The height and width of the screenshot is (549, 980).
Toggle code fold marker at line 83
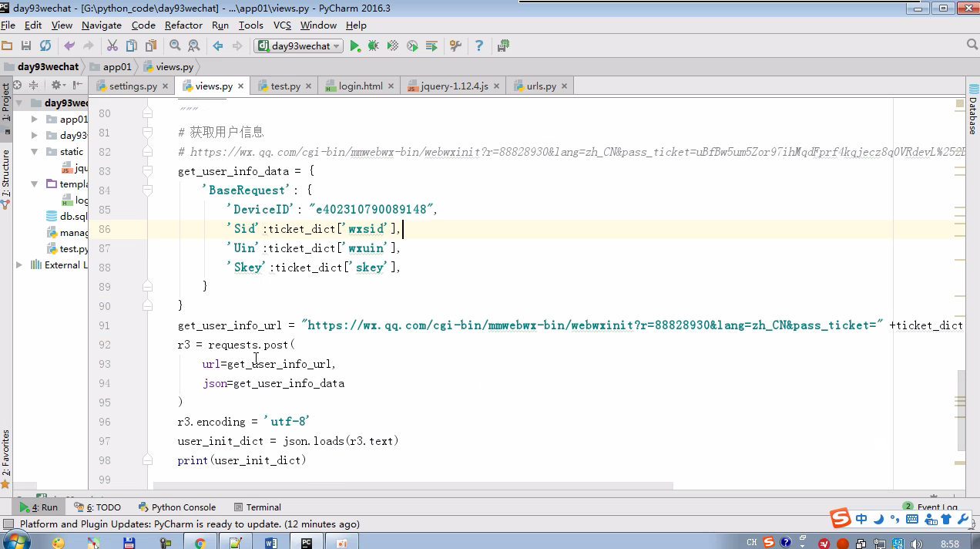pyautogui.click(x=147, y=171)
